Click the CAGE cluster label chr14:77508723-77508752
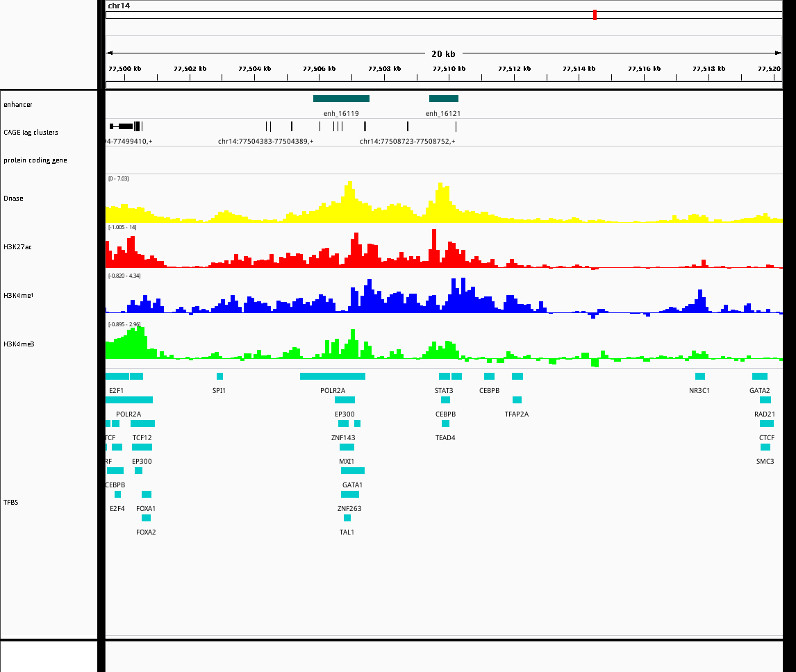 pyautogui.click(x=407, y=142)
